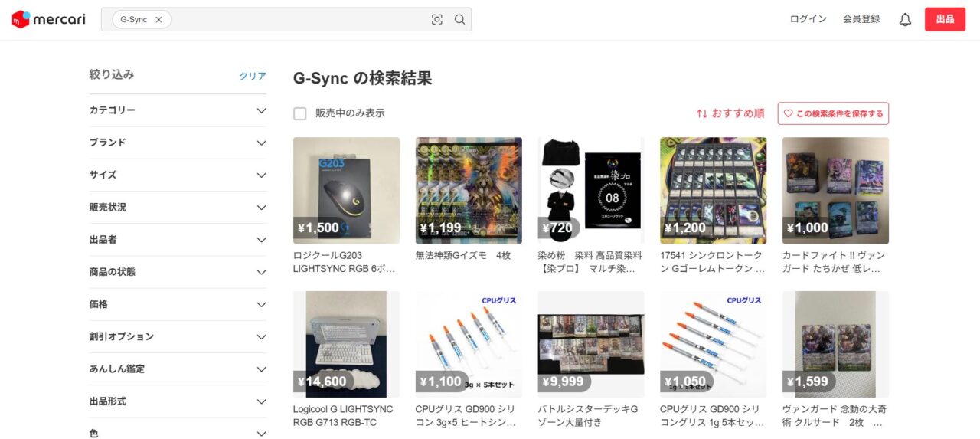Expand the 出品者 filter
980x439 pixels.
(178, 240)
